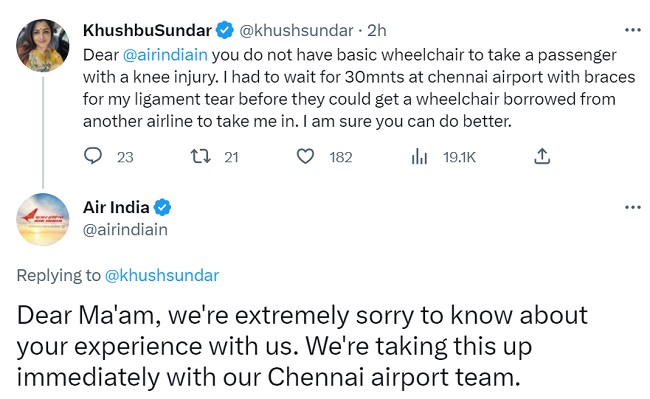
Task: Click the KhushbuSundar display name
Action: [x=148, y=30]
